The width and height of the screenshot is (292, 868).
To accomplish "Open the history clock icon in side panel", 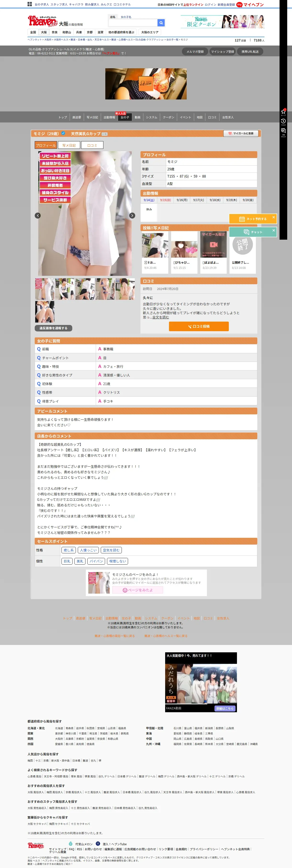I will [283, 121].
